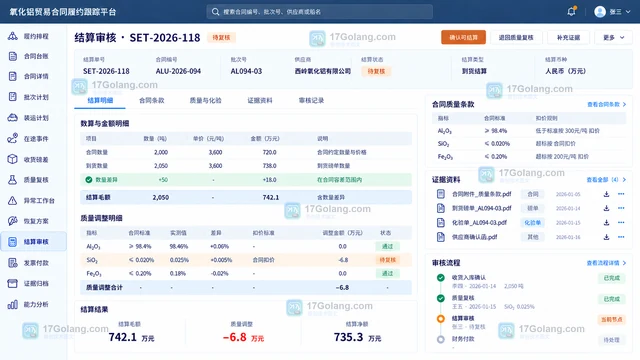Click 结算毛额 row in amount table
Screen dimensions: 640x360
[x=246, y=197]
